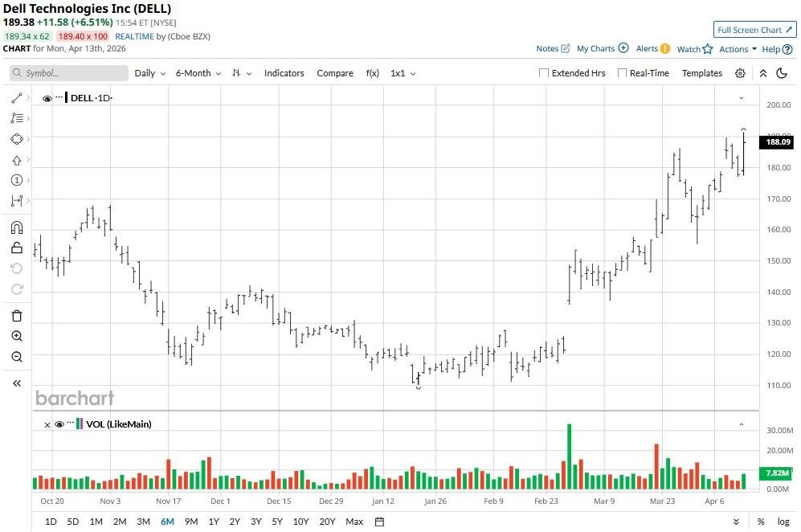The image size is (801, 532).
Task: Collapse the main DELL chart pane
Action: point(742,97)
